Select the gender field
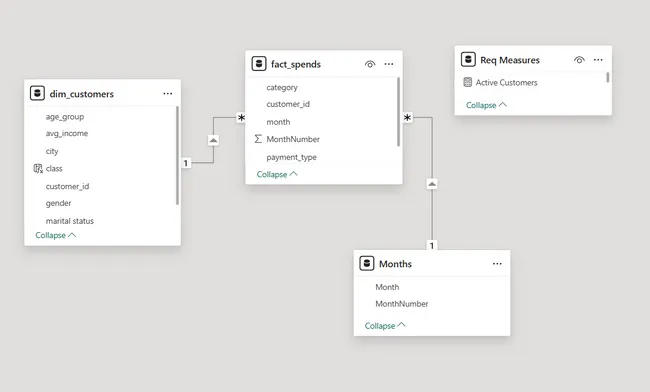 [58, 203]
